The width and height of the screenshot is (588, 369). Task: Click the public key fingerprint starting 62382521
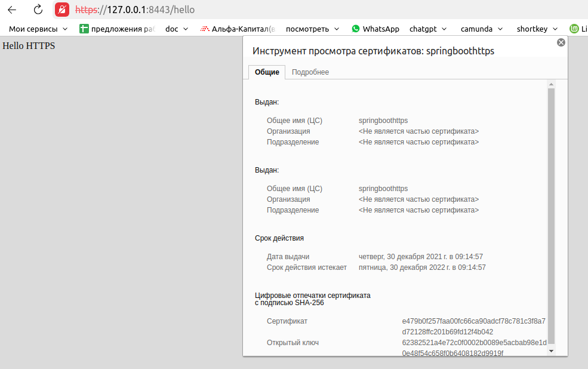tap(475, 348)
